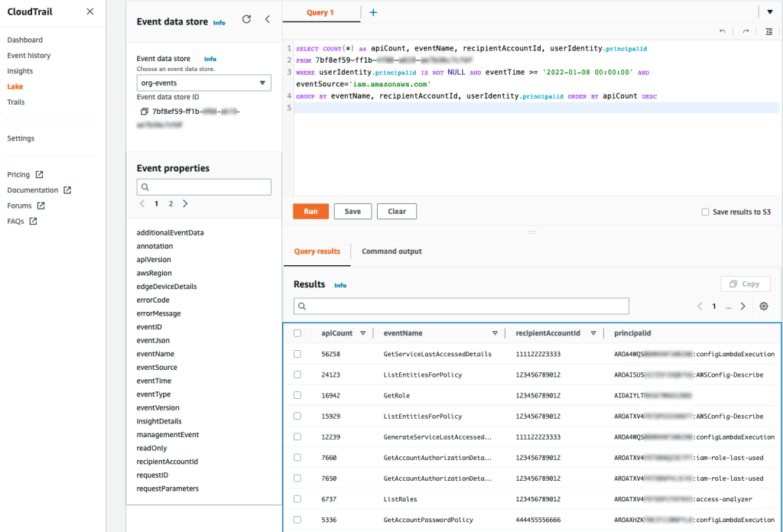Click the Results search field
The width and height of the screenshot is (783, 532).
pyautogui.click(x=460, y=306)
